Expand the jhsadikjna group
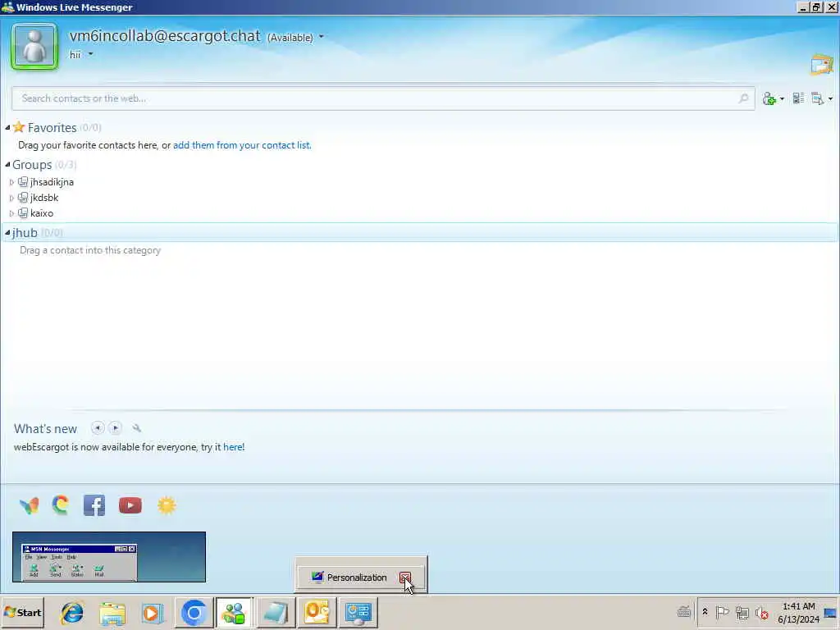The width and height of the screenshot is (840, 630). (x=11, y=182)
